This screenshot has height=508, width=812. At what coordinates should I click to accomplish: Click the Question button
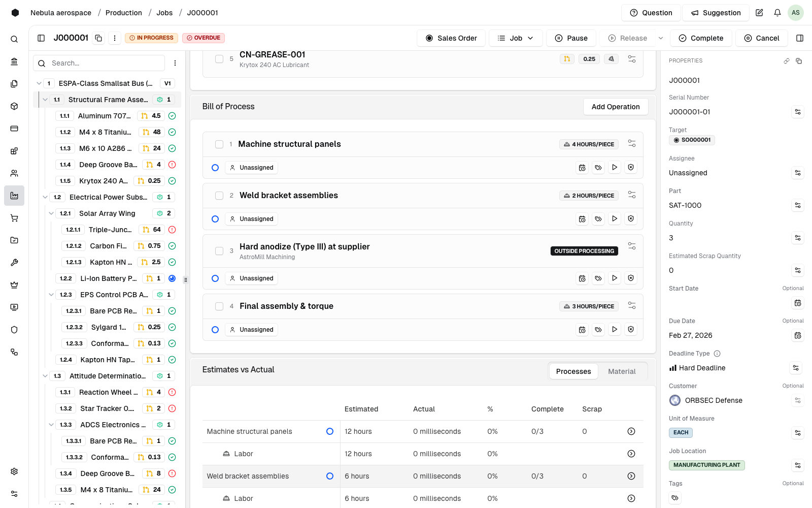(x=651, y=13)
